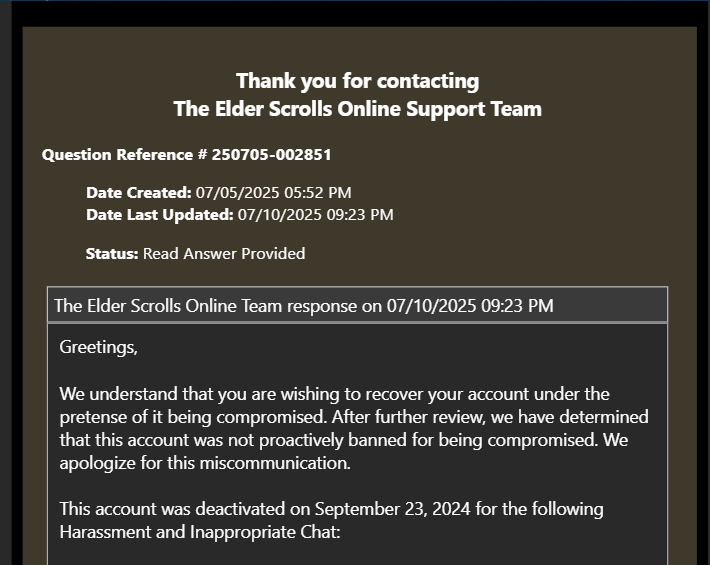Click the 'We understand that you are wishing' sentence
The width and height of the screenshot is (710, 565).
click(x=199, y=394)
